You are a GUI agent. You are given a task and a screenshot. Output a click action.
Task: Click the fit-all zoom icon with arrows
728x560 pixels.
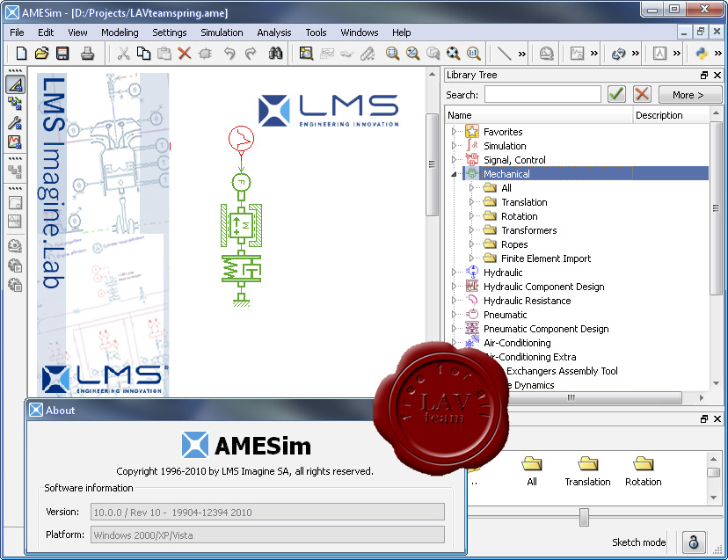(453, 54)
